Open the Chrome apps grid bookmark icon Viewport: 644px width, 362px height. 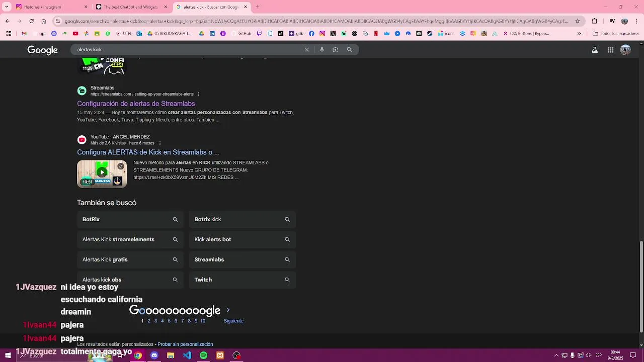tap(9, 34)
